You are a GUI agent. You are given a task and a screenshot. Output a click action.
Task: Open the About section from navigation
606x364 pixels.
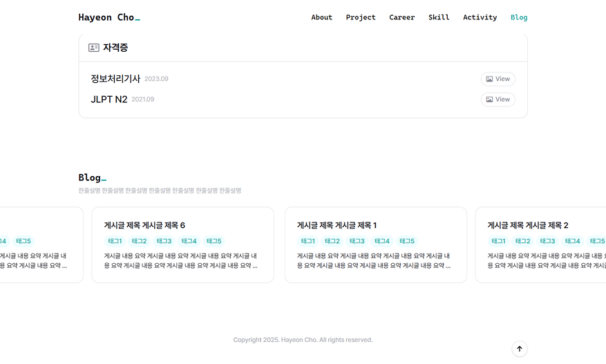click(x=321, y=17)
